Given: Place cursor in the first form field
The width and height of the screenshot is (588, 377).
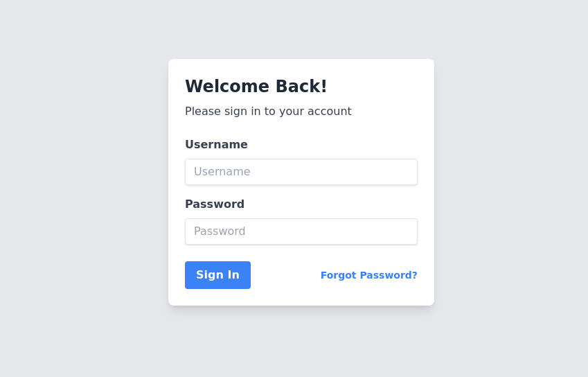Looking at the screenshot, I should [301, 172].
